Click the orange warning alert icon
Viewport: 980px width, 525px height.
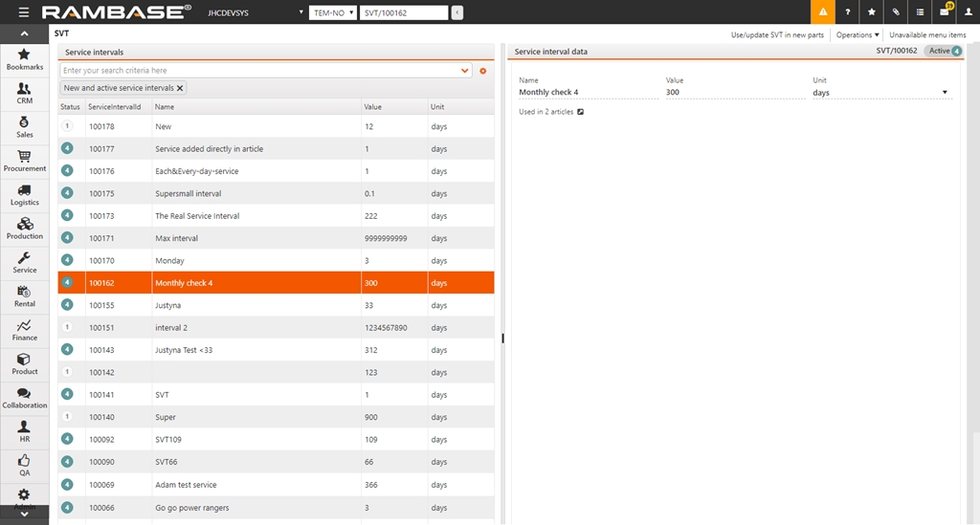[x=821, y=12]
